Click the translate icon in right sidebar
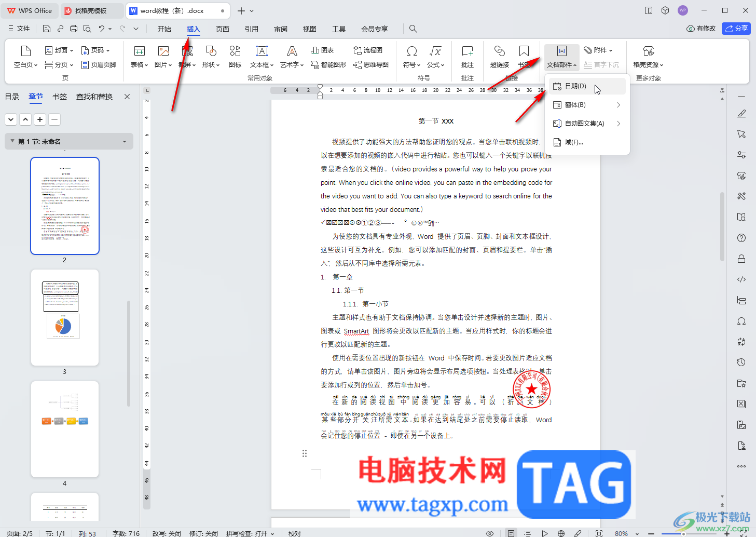 (741, 342)
